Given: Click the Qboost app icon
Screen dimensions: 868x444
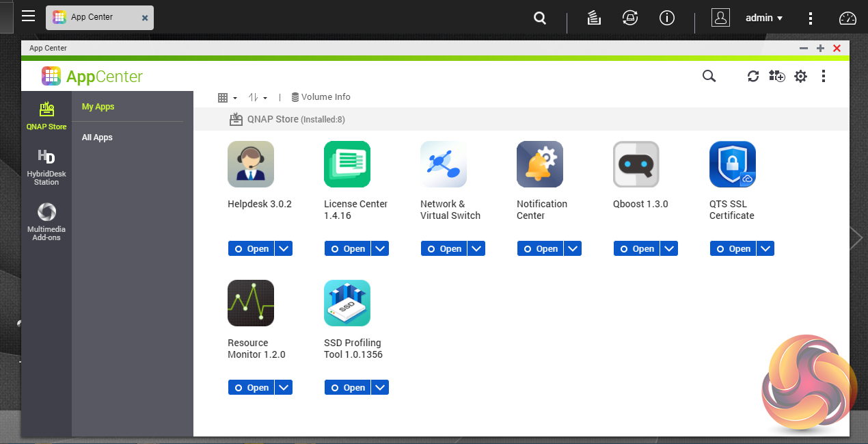Looking at the screenshot, I should [x=636, y=164].
